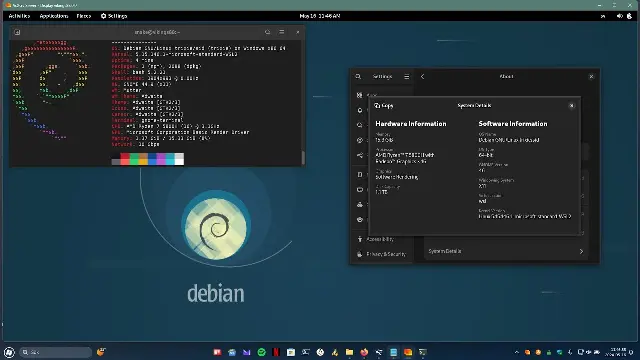
Task: Click the Software Information heading
Action: click(513, 124)
